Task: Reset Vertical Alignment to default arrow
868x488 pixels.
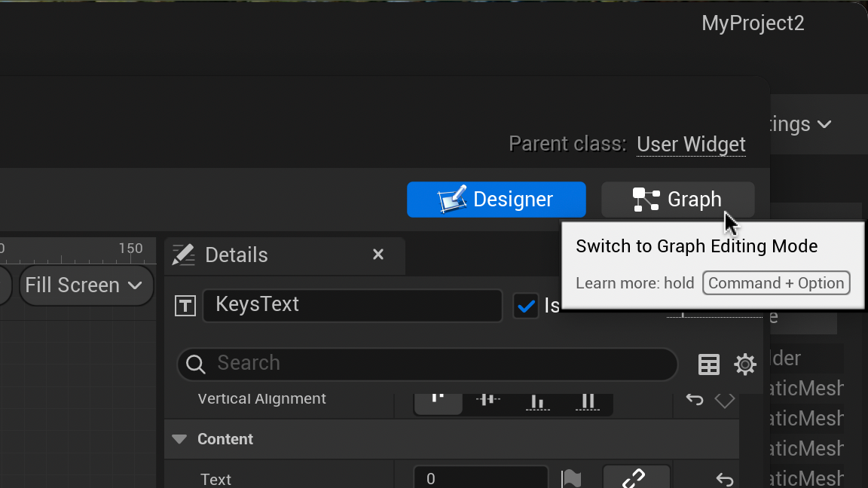Action: [695, 399]
